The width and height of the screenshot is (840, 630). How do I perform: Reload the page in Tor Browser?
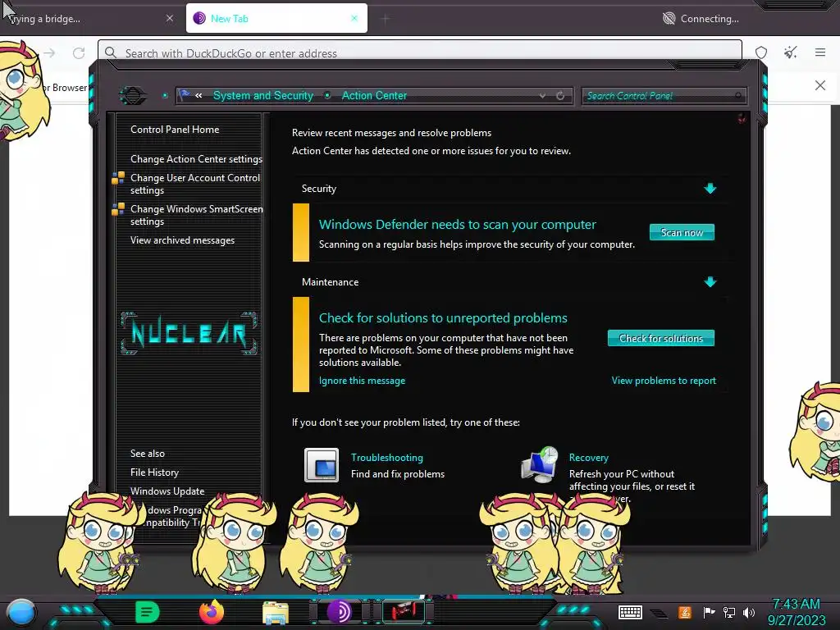79,53
